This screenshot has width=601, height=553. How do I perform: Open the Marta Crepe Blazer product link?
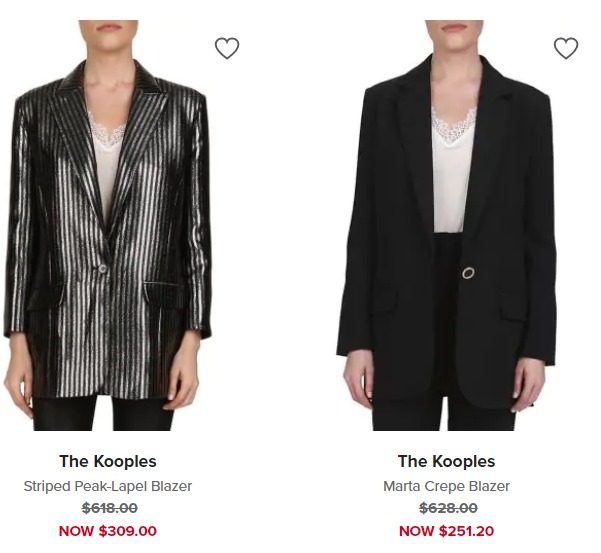(447, 486)
